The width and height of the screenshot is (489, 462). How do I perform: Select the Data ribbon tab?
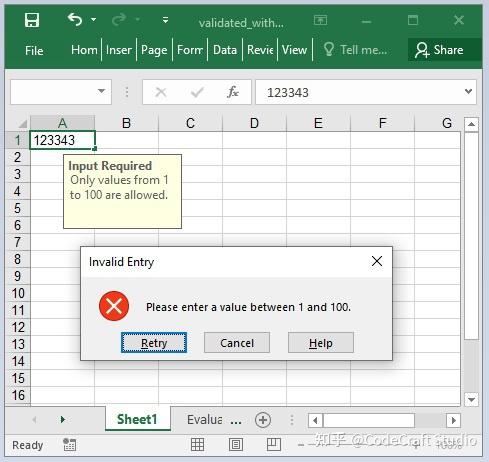tap(225, 50)
